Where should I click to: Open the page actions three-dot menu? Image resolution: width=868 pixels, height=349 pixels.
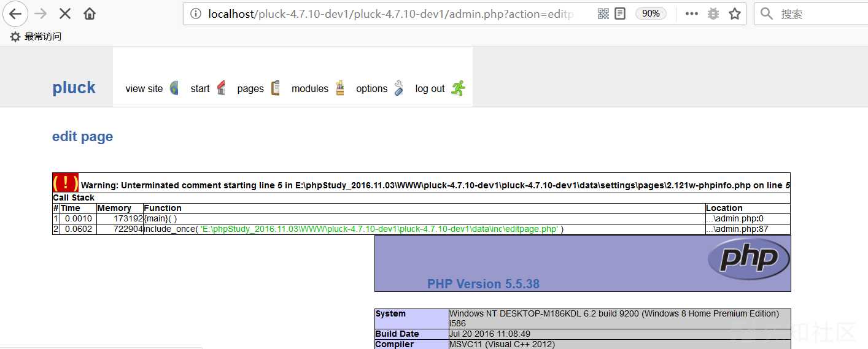tap(692, 13)
